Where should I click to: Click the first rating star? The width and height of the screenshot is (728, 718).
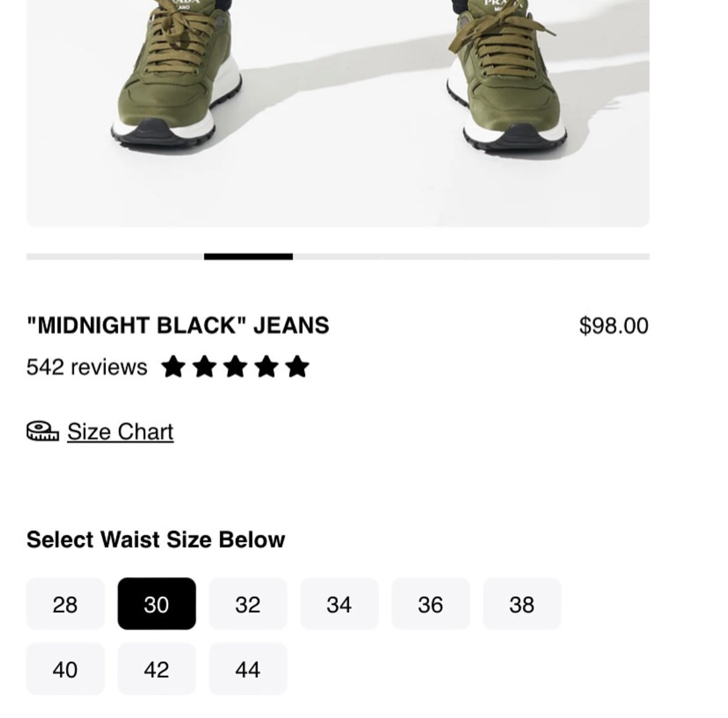173,367
